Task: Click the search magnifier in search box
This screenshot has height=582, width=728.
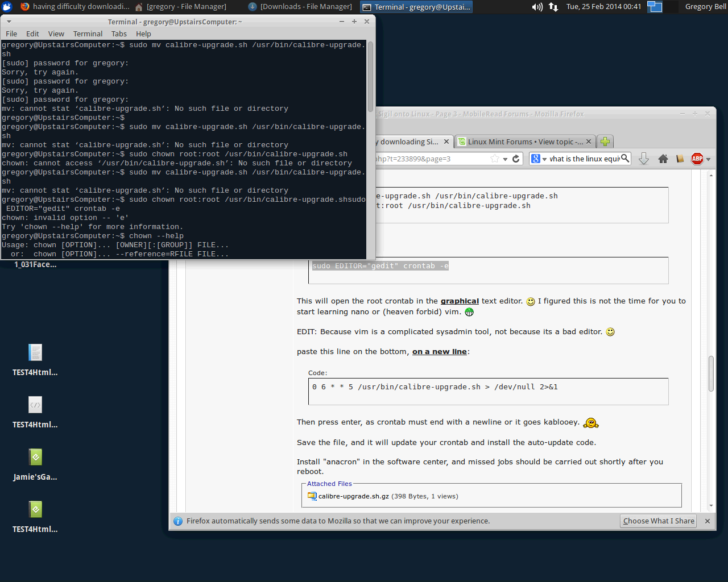Action: pos(625,159)
